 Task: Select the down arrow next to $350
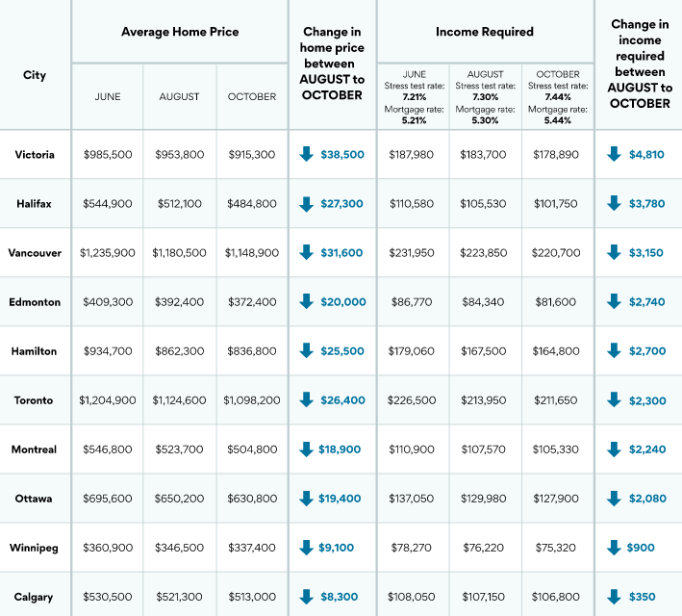point(614,596)
